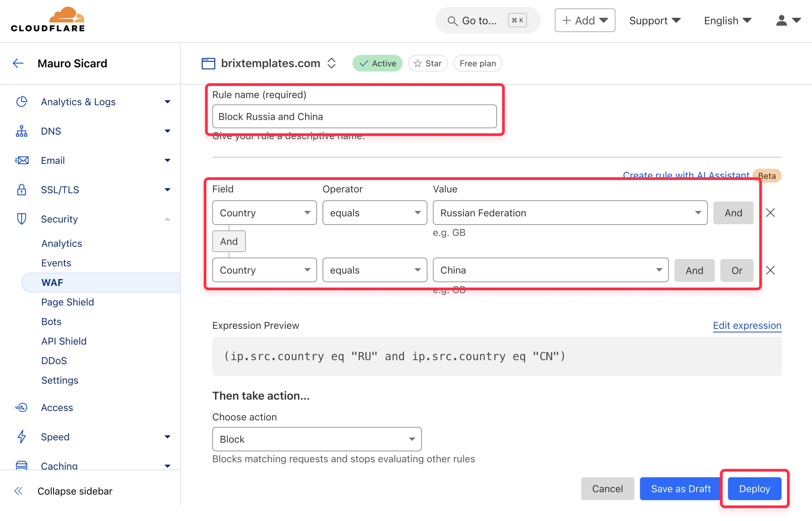The height and width of the screenshot is (521, 812).
Task: Click the Caching drive icon
Action: (22, 465)
